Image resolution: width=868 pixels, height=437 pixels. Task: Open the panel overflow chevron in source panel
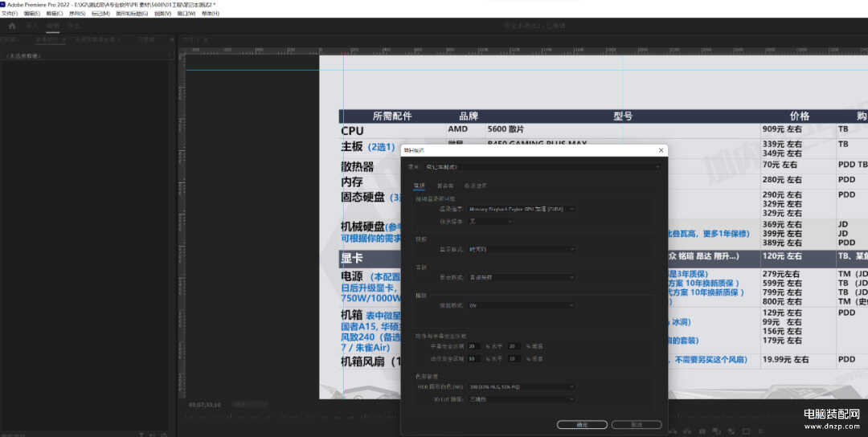[x=172, y=40]
